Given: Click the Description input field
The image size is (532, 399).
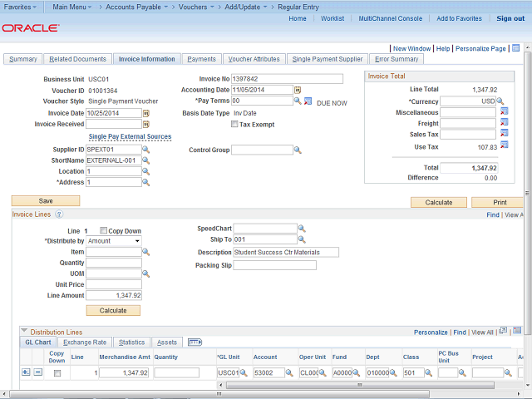Looking at the screenshot, I should (x=287, y=253).
